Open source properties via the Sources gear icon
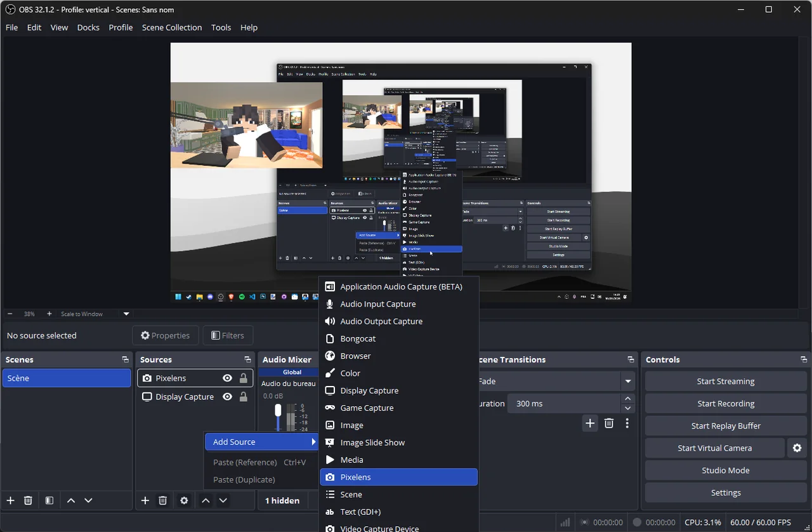Image resolution: width=812 pixels, height=532 pixels. (x=184, y=500)
